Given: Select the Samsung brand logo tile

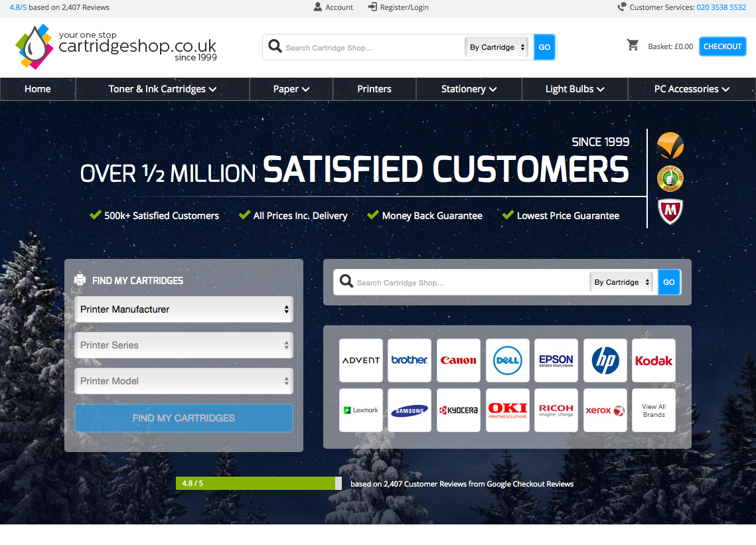Looking at the screenshot, I should 410,410.
